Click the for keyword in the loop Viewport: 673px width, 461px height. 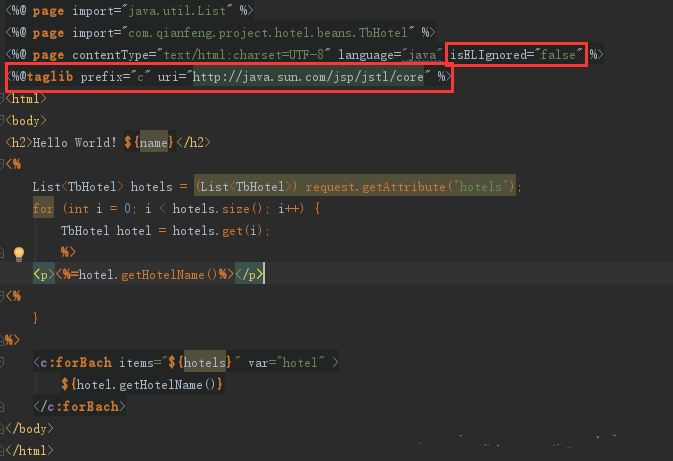click(43, 209)
